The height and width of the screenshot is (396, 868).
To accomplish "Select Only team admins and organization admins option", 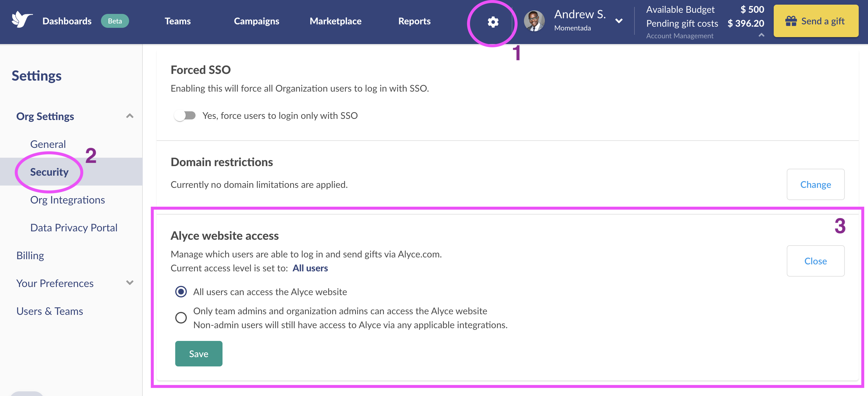I will tap(181, 317).
